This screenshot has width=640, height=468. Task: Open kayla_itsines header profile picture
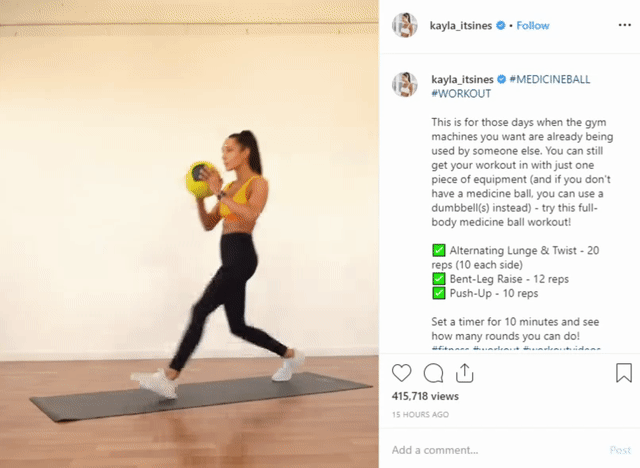pyautogui.click(x=404, y=25)
